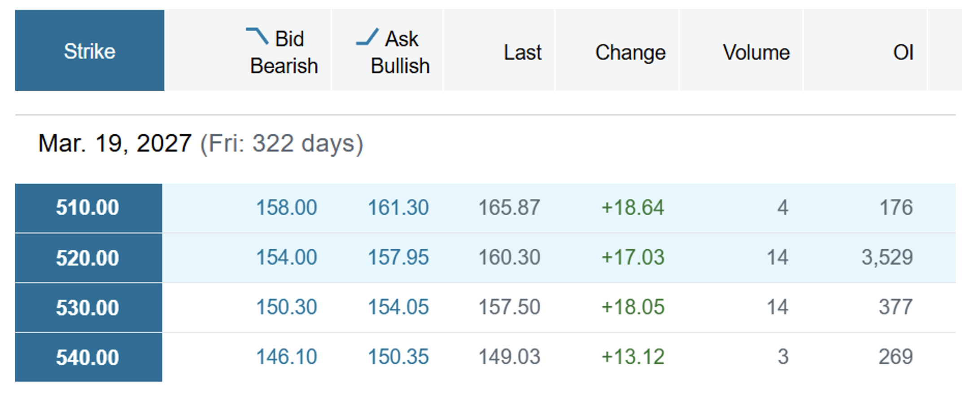
Task: Select the 154.00 bid for 520 strike
Action: [x=286, y=258]
